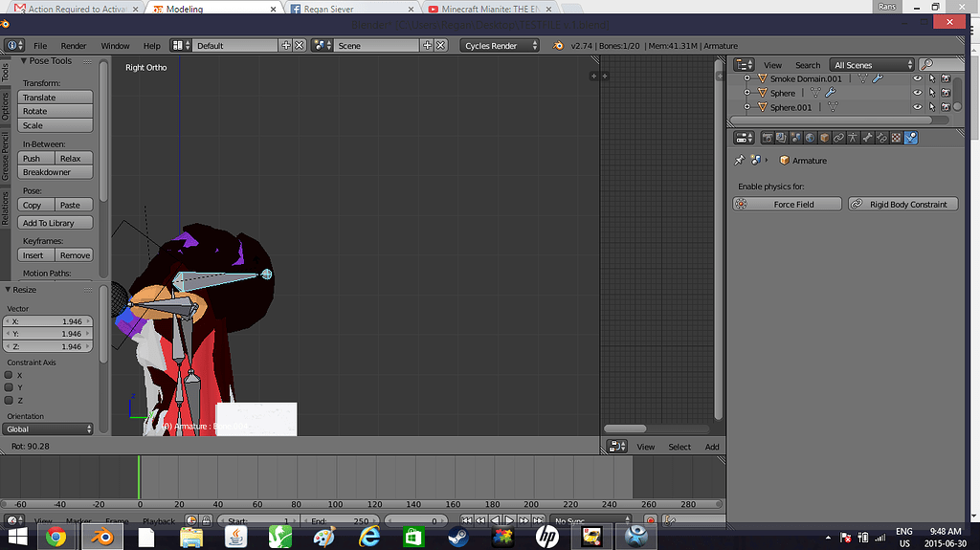The height and width of the screenshot is (550, 980).
Task: Open the Render properties tab
Action: [767, 138]
